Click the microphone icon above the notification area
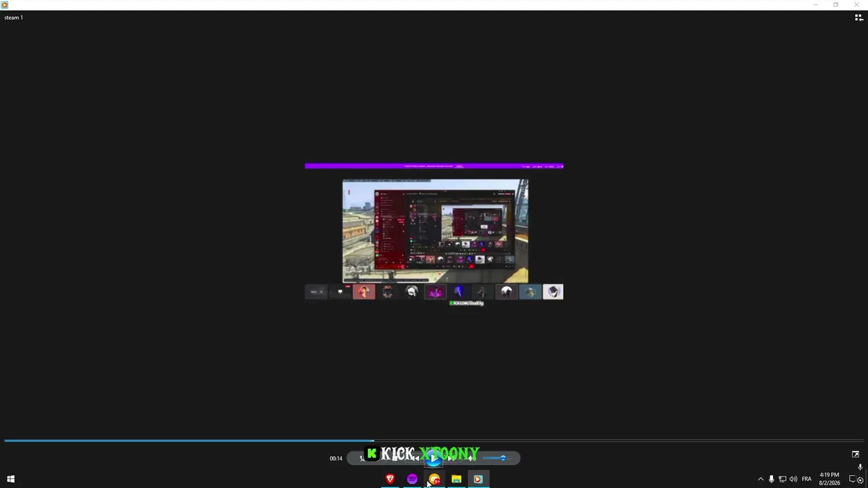The height and width of the screenshot is (488, 868). pyautogui.click(x=860, y=466)
